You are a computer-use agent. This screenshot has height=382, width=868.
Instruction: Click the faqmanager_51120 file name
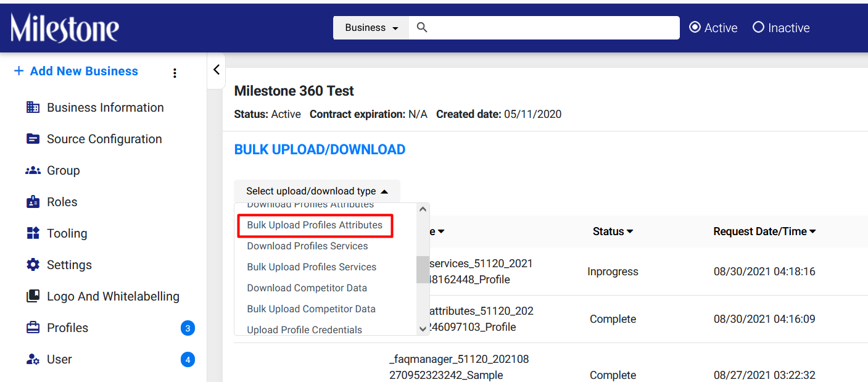[x=459, y=367]
